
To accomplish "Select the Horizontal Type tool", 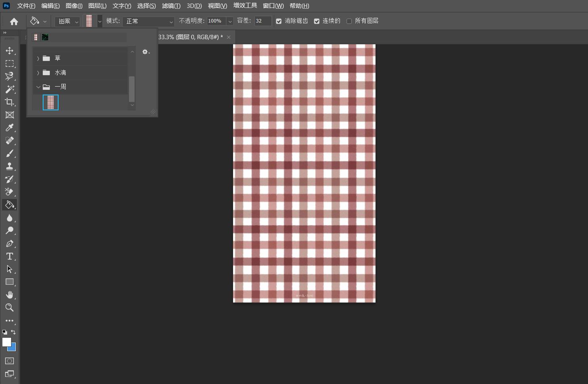I will pyautogui.click(x=9, y=256).
